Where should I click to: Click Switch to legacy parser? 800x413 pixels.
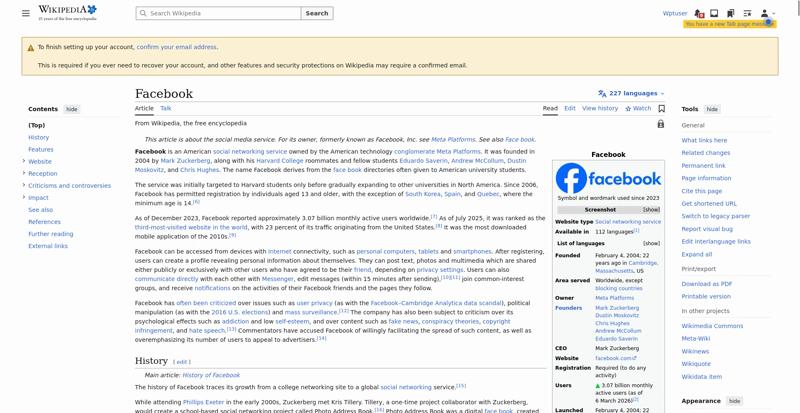[x=716, y=216]
